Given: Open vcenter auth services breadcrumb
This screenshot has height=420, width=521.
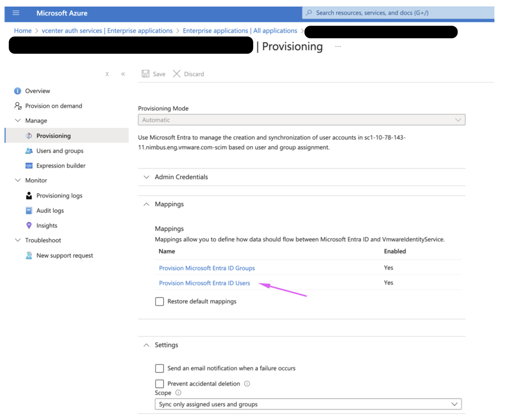Looking at the screenshot, I should pyautogui.click(x=107, y=31).
